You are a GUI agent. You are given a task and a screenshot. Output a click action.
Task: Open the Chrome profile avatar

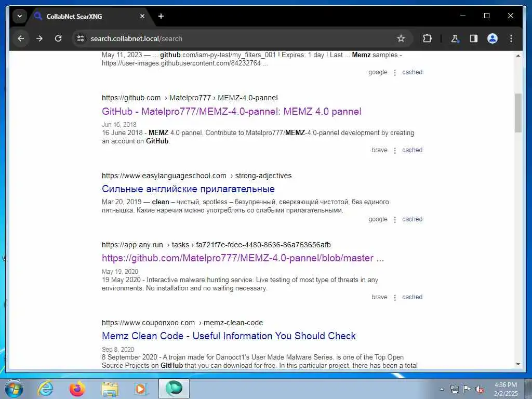click(x=493, y=38)
